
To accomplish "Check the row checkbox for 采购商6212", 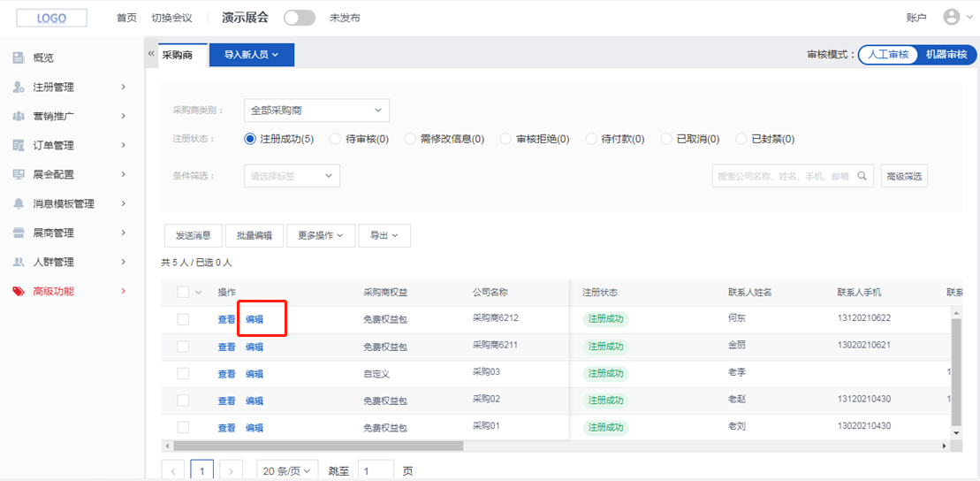I will tap(183, 319).
